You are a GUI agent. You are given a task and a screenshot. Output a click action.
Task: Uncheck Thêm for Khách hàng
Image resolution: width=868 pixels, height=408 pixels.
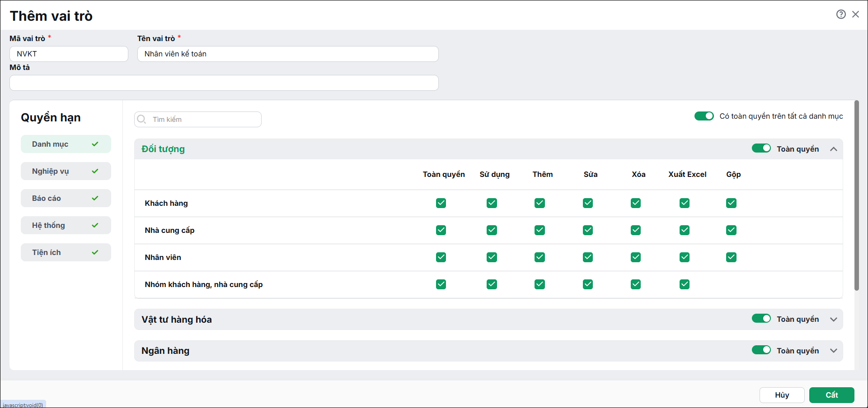540,203
